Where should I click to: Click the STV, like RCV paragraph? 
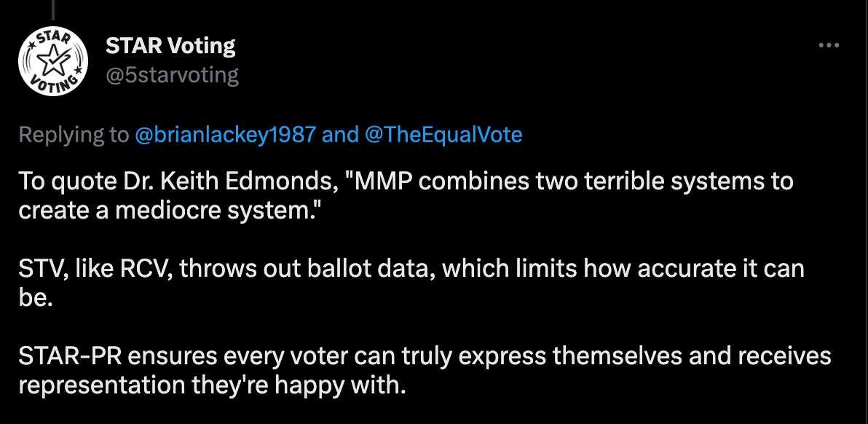pyautogui.click(x=411, y=283)
